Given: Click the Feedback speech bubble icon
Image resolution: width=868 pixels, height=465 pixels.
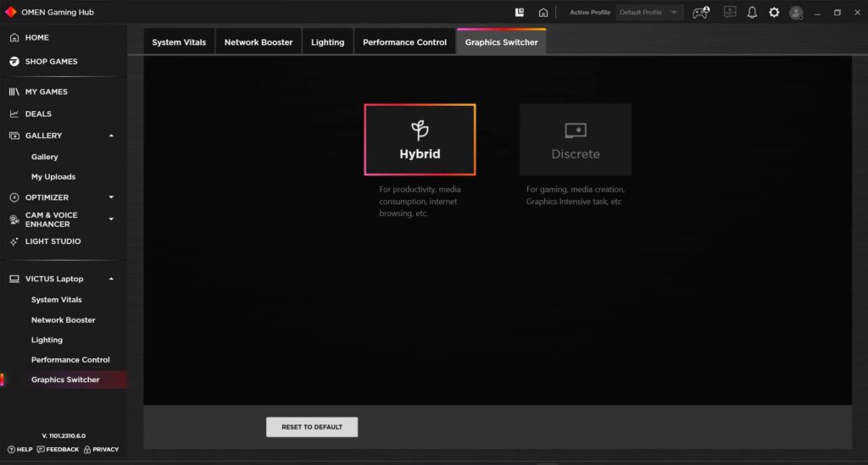Looking at the screenshot, I should [41, 450].
